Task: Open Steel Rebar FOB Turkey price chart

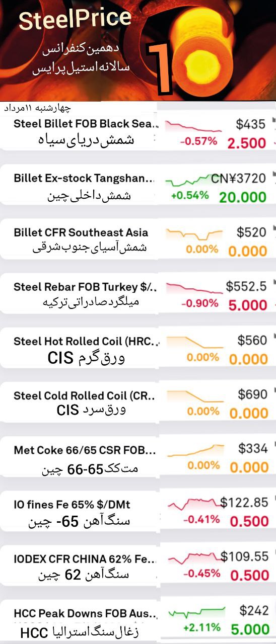Action: [194, 289]
